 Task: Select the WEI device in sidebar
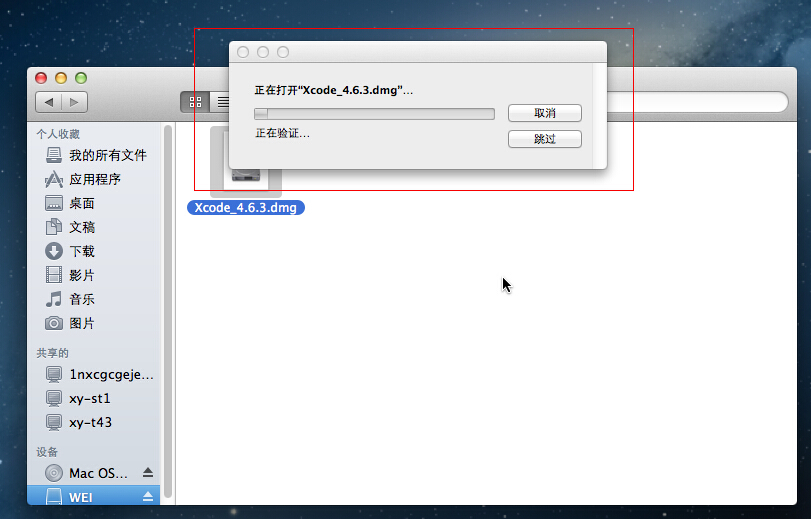(93, 497)
